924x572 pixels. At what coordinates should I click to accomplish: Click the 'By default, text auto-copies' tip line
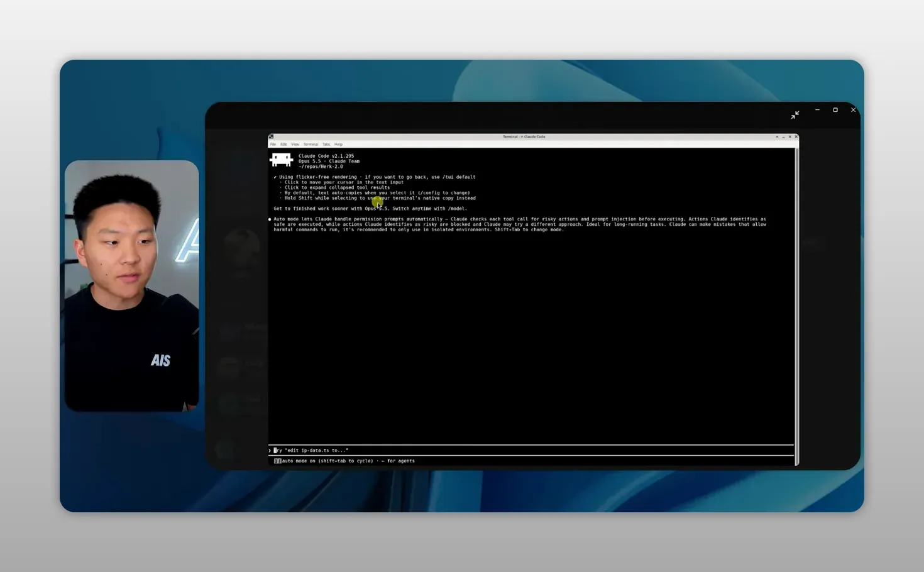pyautogui.click(x=375, y=193)
